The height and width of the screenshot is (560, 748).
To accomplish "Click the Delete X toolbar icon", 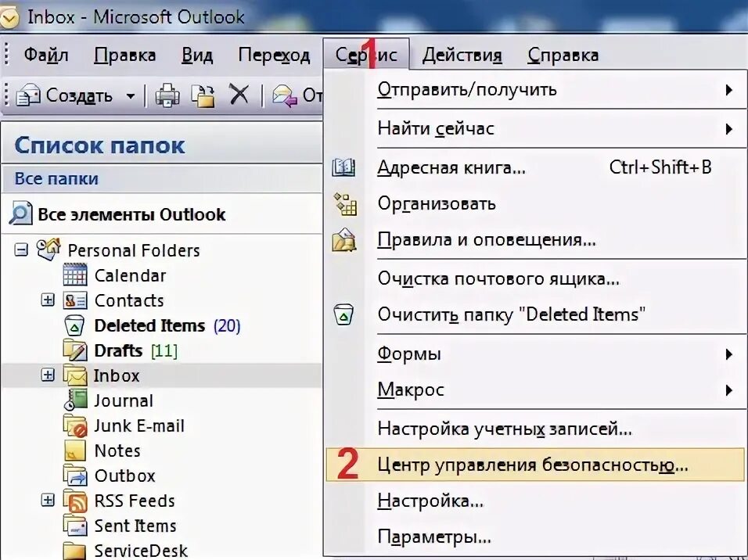I will tap(239, 95).
